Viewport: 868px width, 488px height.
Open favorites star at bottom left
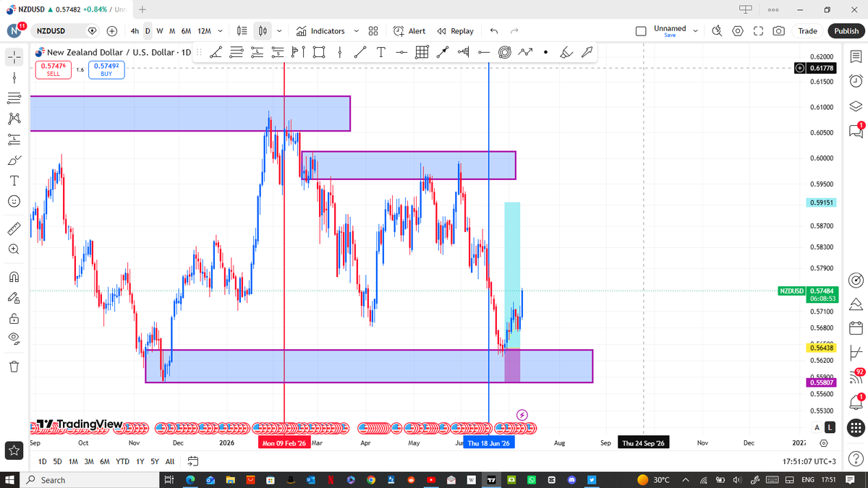click(x=14, y=450)
